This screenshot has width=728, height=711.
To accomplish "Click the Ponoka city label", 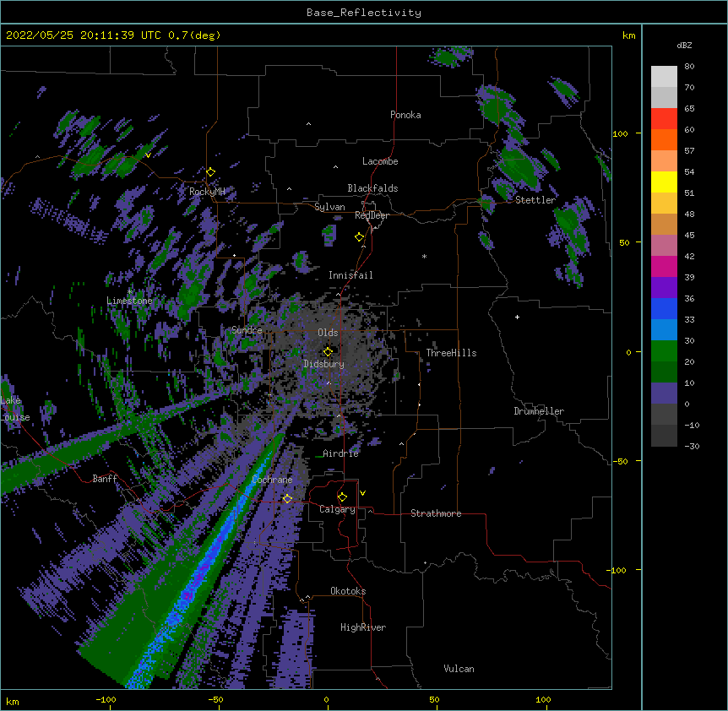I will (405, 115).
